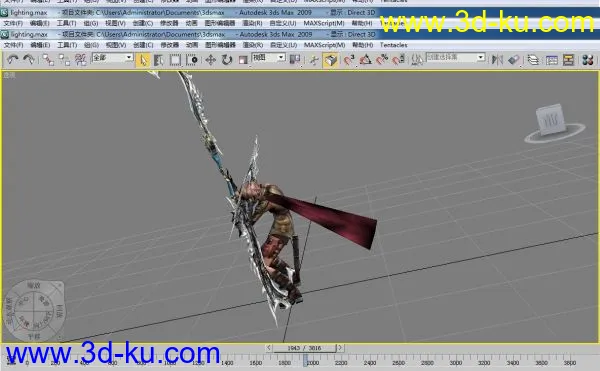Image resolution: width=600 pixels, height=371 pixels.
Task: Click the time slider showing 1943 / 3816
Action: coord(305,348)
